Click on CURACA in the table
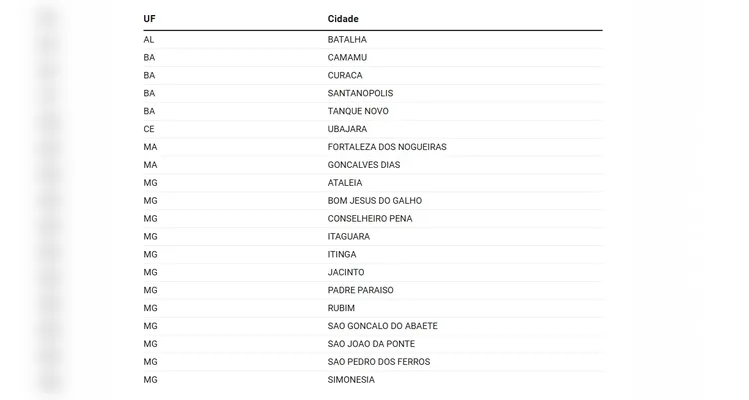This screenshot has height=400, width=749. pos(345,75)
